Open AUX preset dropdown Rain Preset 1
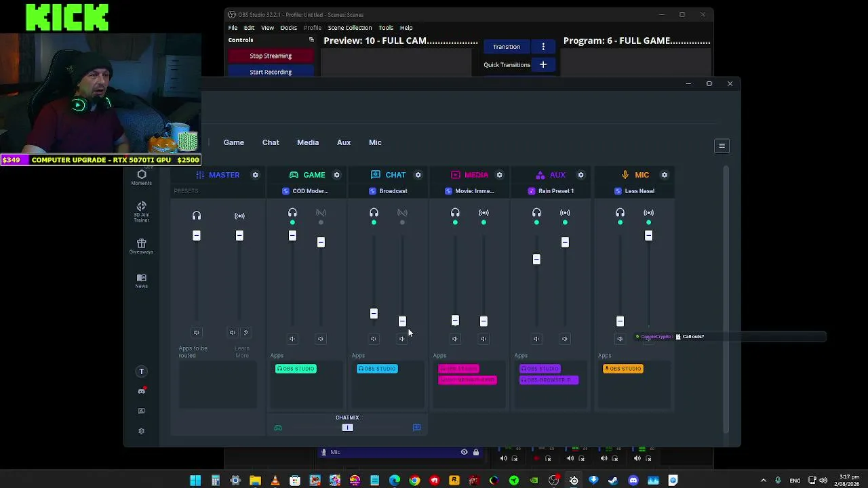Viewport: 868px width, 488px height. [x=551, y=191]
